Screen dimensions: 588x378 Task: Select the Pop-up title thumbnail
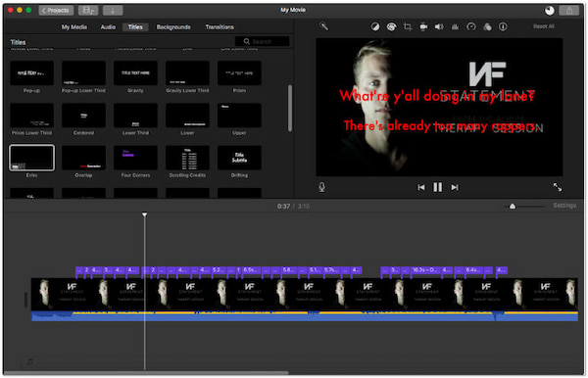(31, 73)
